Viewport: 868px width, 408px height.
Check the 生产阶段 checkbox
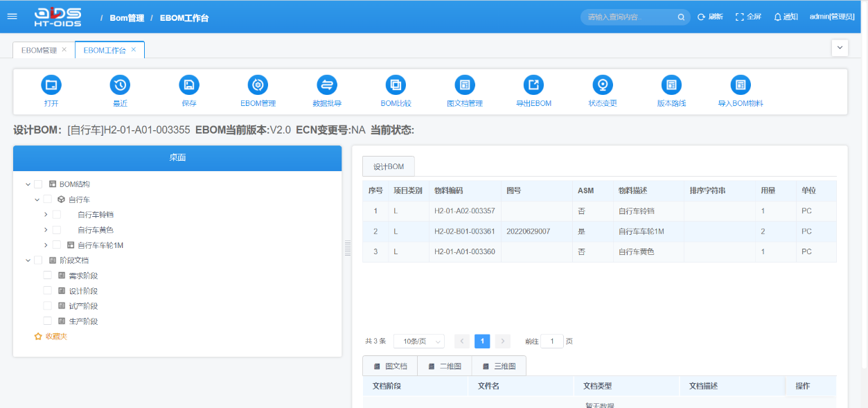(47, 321)
